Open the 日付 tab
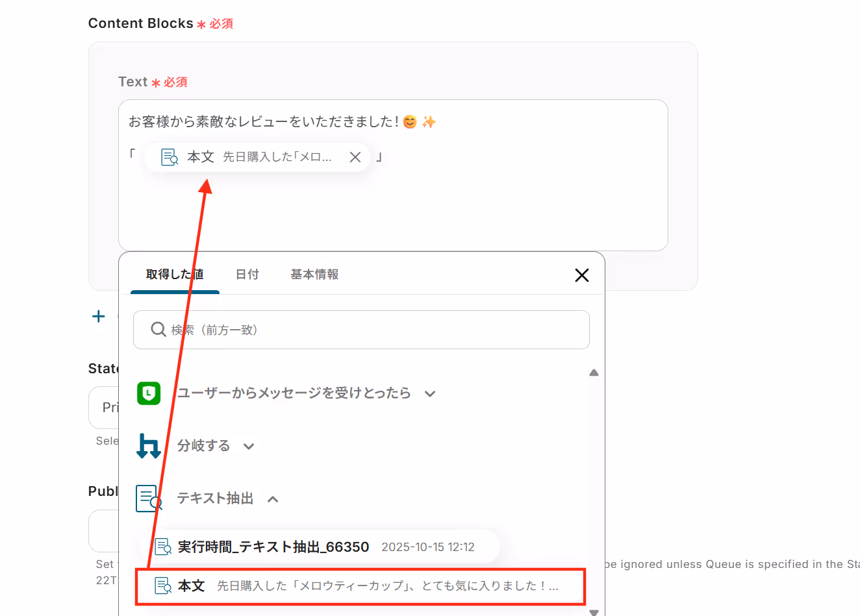The height and width of the screenshot is (616, 860). 247,275
